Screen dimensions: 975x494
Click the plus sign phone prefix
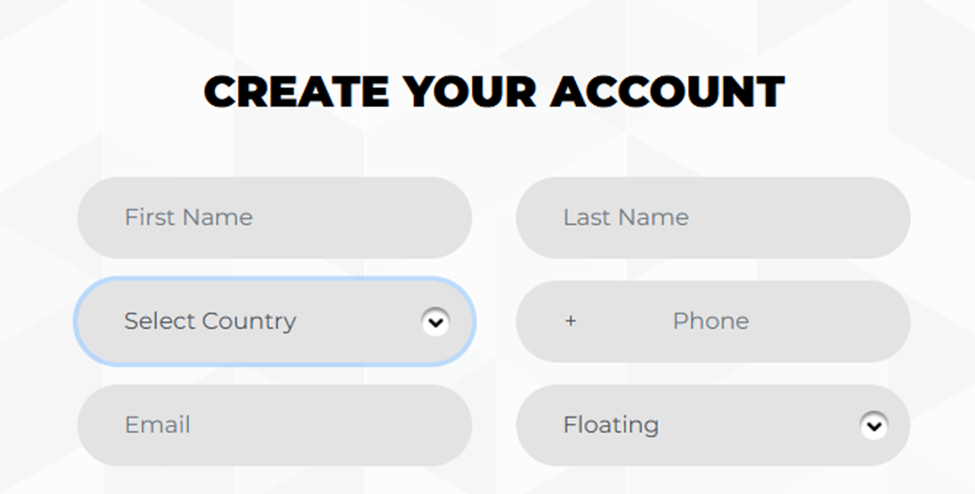[570, 321]
